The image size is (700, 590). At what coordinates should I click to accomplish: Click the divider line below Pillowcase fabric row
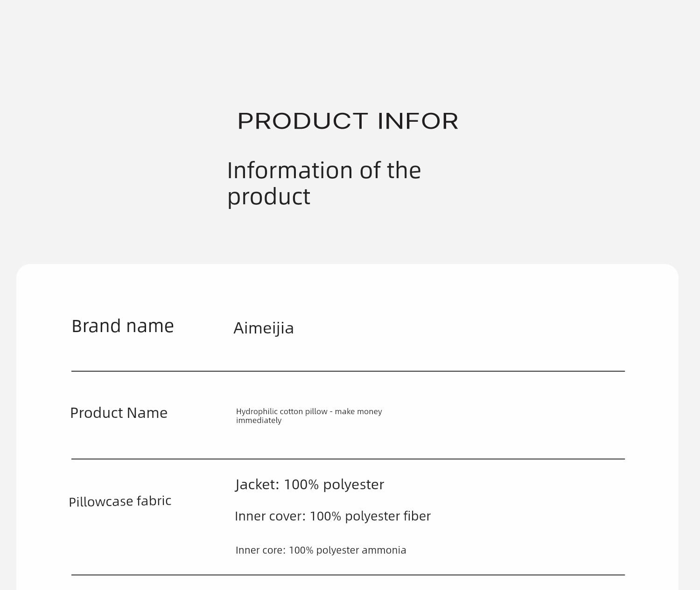pos(348,575)
